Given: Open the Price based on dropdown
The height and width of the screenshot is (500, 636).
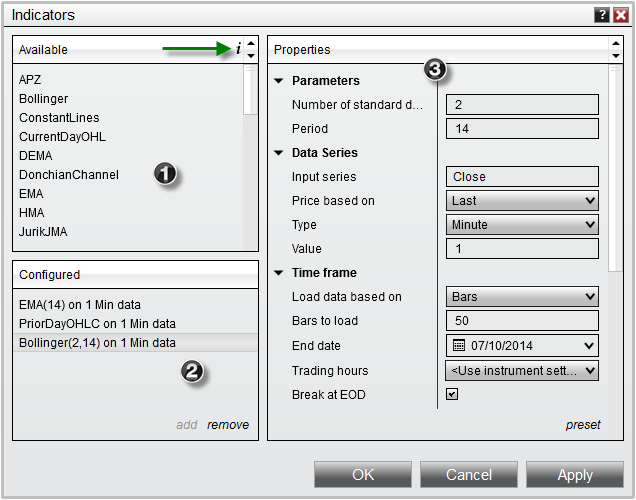Looking at the screenshot, I should [x=522, y=201].
